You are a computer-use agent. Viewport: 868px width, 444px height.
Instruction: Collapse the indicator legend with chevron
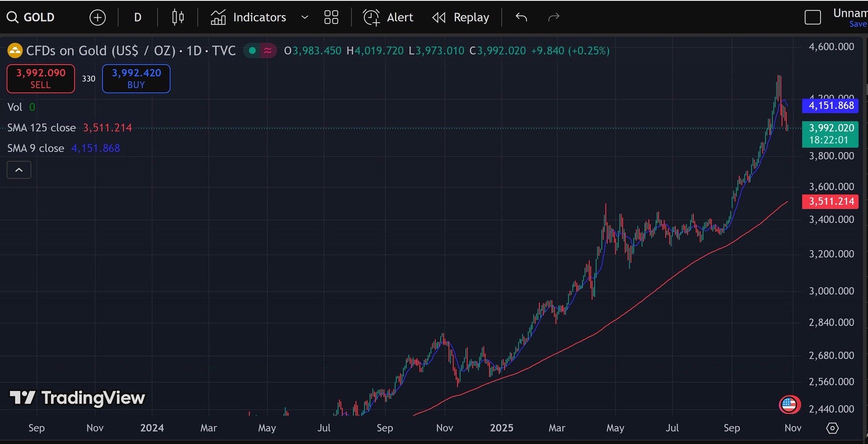(x=19, y=170)
